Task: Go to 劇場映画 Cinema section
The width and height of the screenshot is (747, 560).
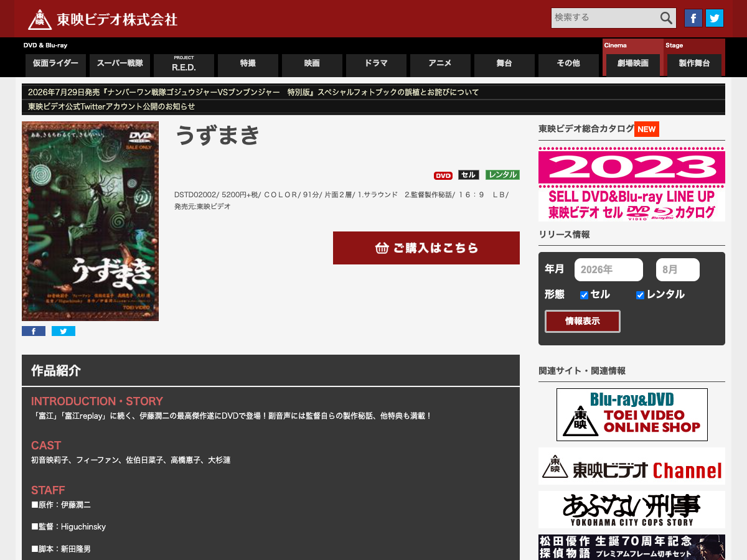Action: tap(633, 65)
